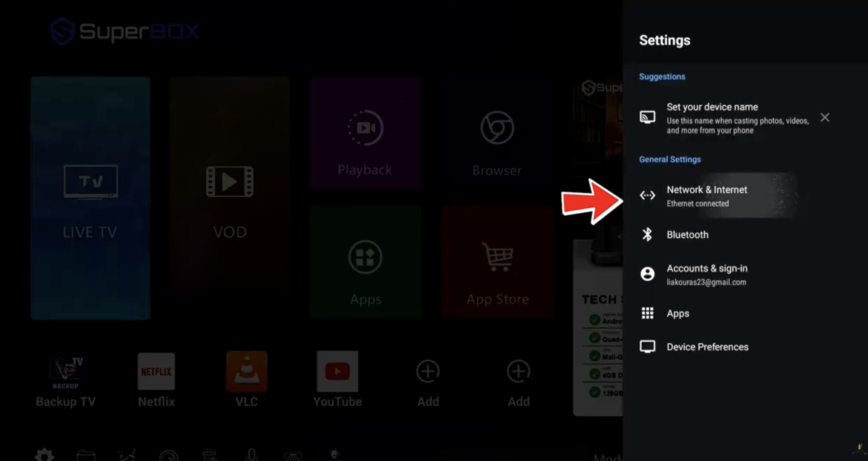Viewport: 868px width, 461px height.
Task: Open the LIVE TV tile
Action: point(91,198)
